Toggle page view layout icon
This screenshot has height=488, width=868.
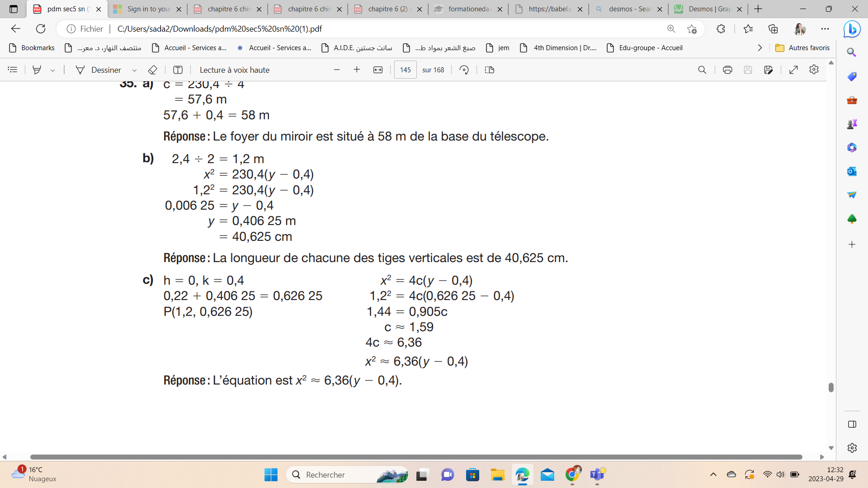[x=489, y=70]
